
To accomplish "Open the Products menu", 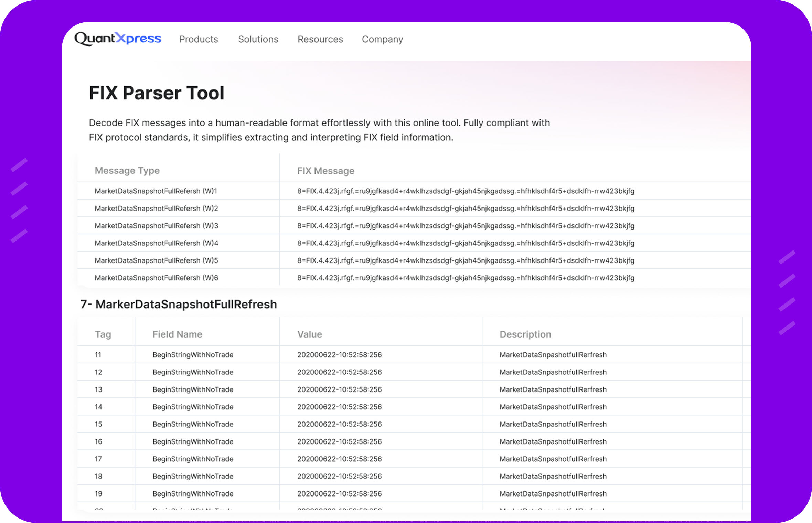I will click(199, 39).
